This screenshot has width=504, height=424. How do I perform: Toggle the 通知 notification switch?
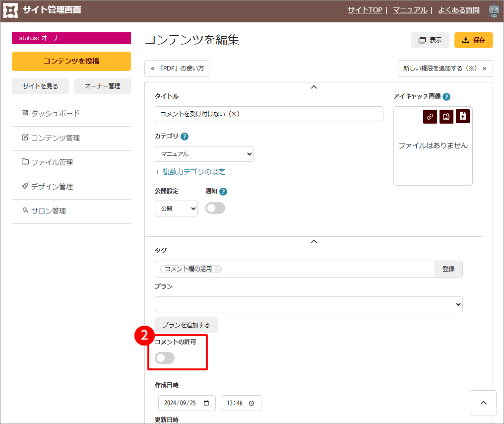coord(215,209)
